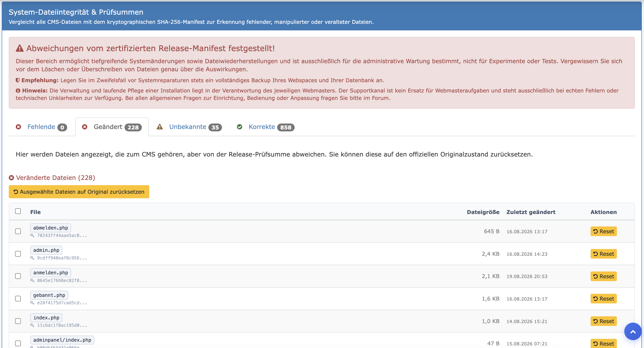The height and width of the screenshot is (348, 644).
Task: Click the 228 badge on Geändert tab
Action: point(133,127)
